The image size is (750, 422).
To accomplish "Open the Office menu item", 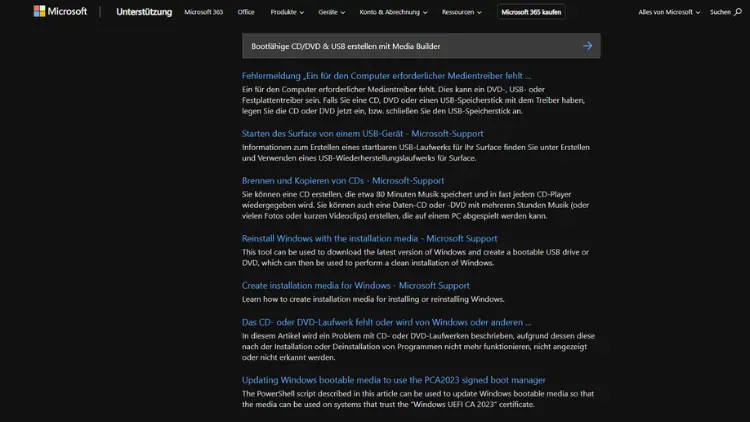I will tap(246, 12).
